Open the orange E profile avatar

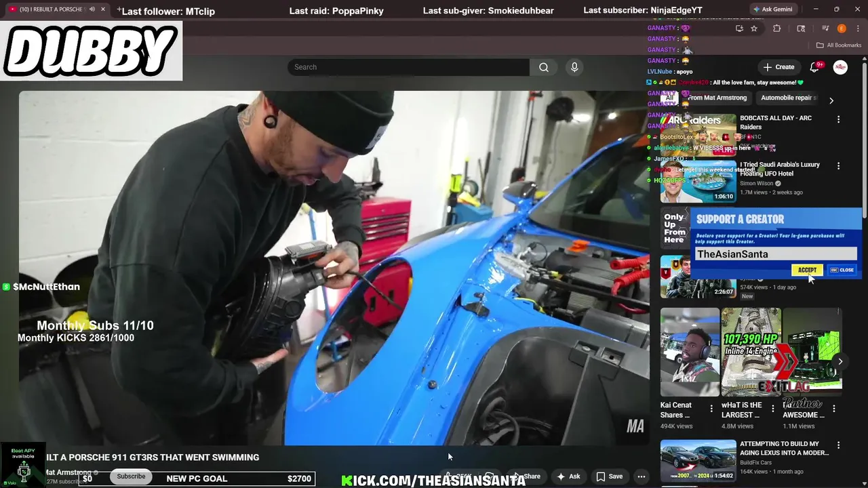842,28
